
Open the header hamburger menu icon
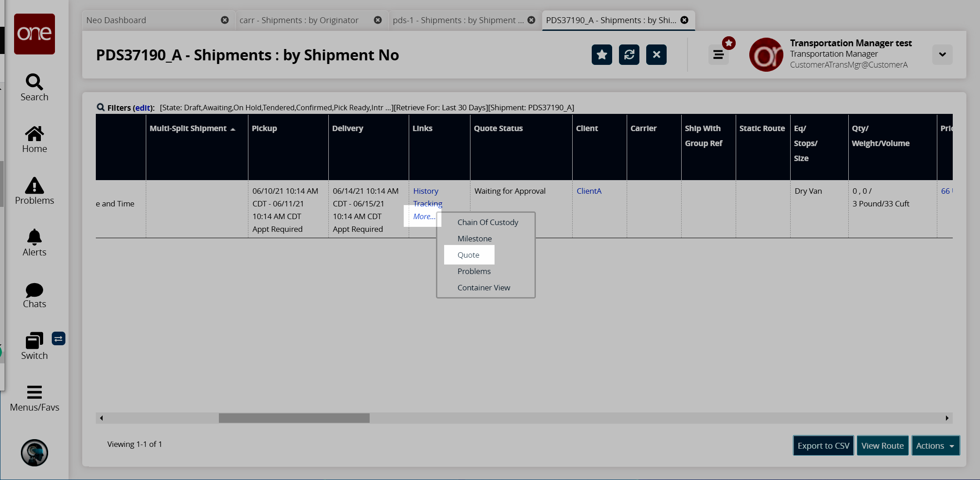(718, 55)
